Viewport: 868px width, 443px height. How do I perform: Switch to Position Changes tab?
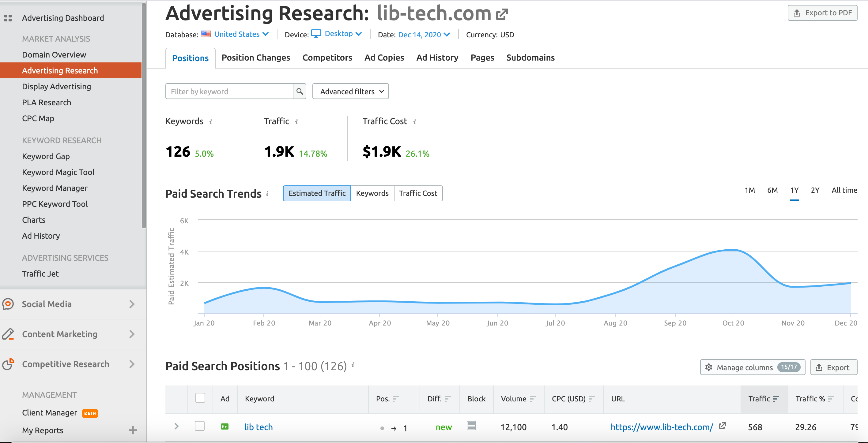coord(256,58)
